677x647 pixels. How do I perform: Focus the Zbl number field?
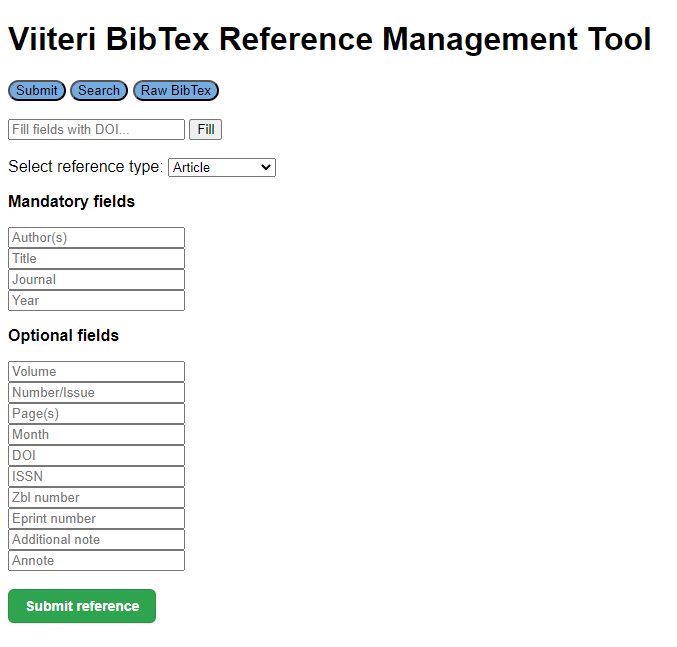tap(96, 498)
